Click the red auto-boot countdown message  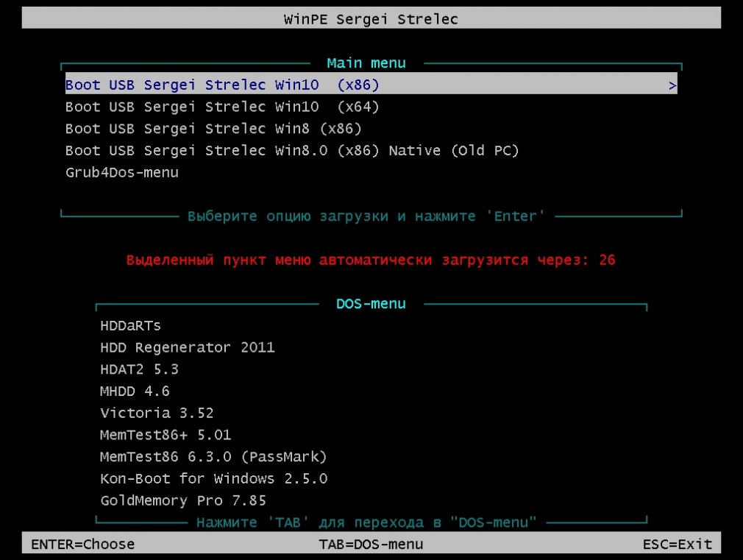pos(371,260)
